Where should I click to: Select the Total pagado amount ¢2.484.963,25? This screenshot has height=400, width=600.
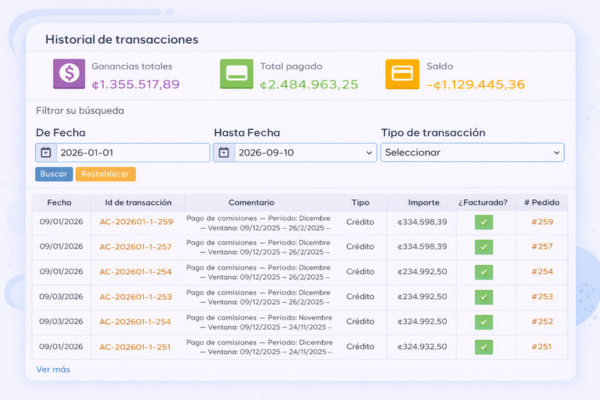click(x=309, y=84)
